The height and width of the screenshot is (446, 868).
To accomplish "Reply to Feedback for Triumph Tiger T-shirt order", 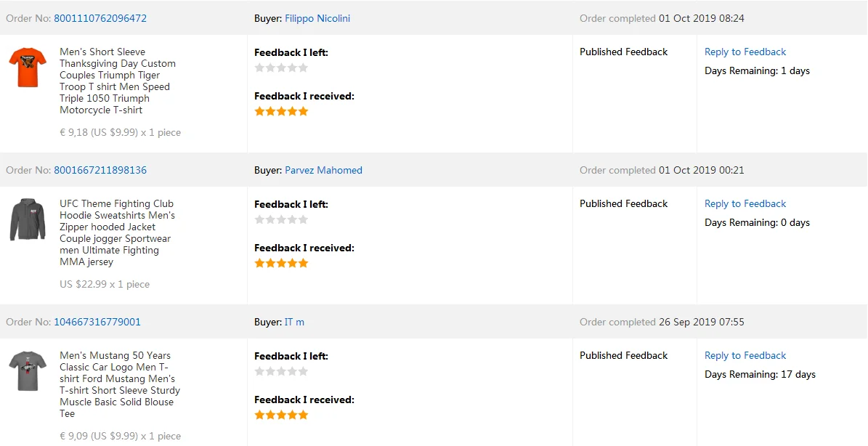I will (745, 52).
